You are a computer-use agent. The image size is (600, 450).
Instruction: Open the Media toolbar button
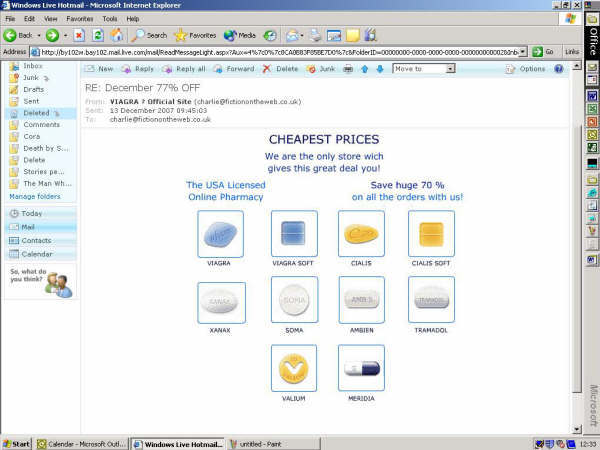tap(240, 36)
